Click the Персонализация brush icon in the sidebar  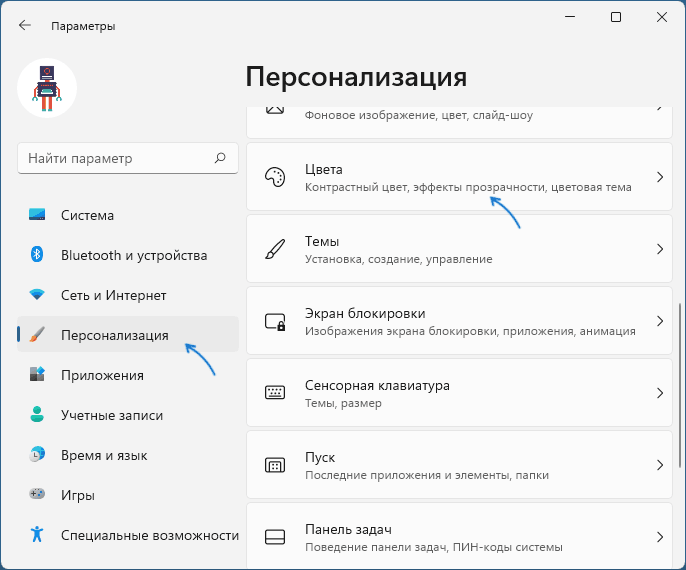point(37,335)
